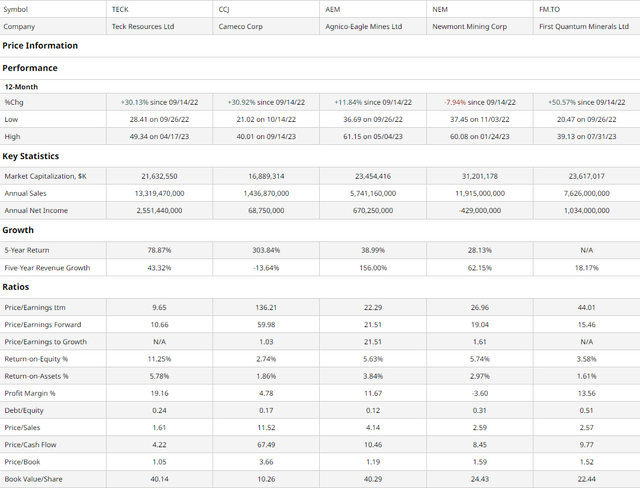Click low value 21.02 on 10/14/22
The width and height of the screenshot is (640, 488).
[266, 120]
